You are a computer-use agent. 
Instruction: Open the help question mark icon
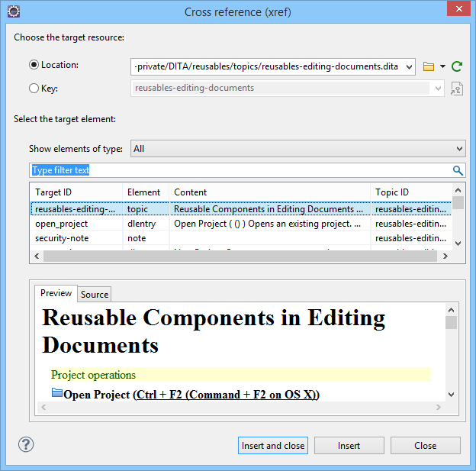26,444
